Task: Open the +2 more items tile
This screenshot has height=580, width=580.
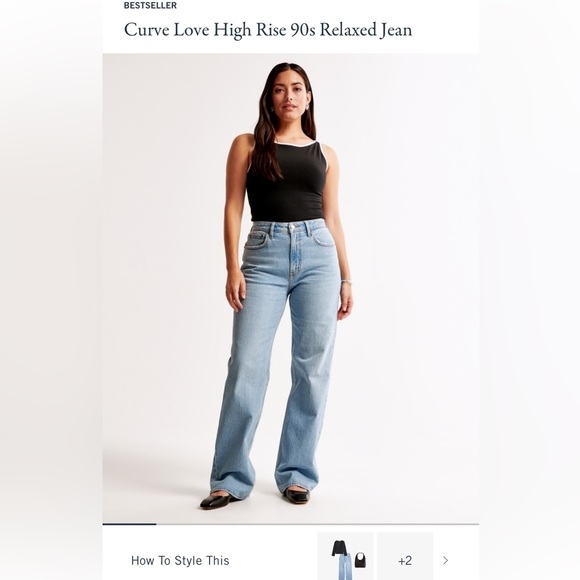Action: coord(405,556)
